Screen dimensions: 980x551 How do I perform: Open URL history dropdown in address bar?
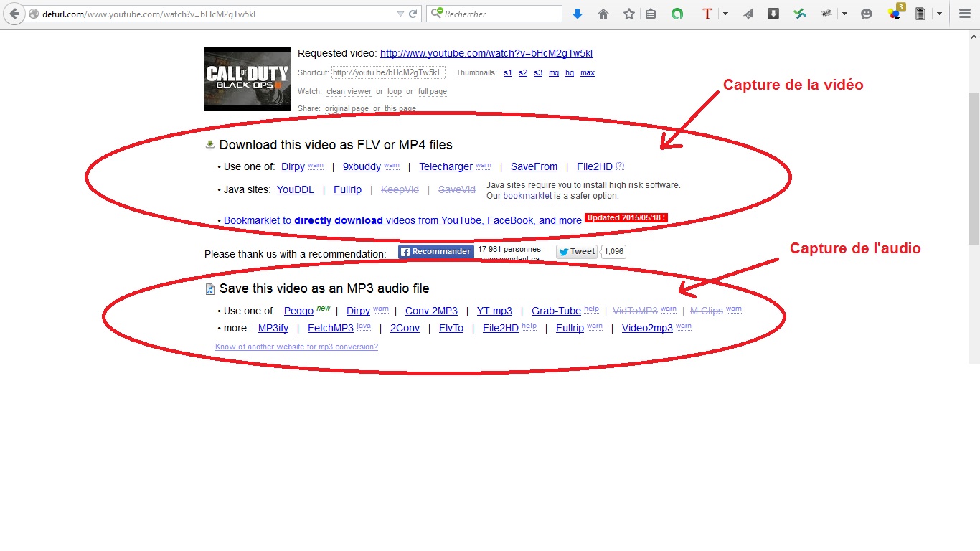point(400,14)
